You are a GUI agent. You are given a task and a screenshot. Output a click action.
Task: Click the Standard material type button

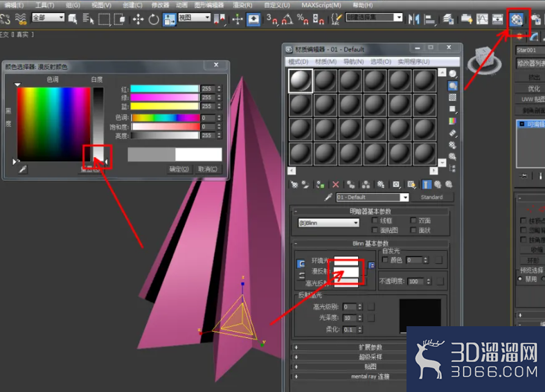pyautogui.click(x=431, y=197)
